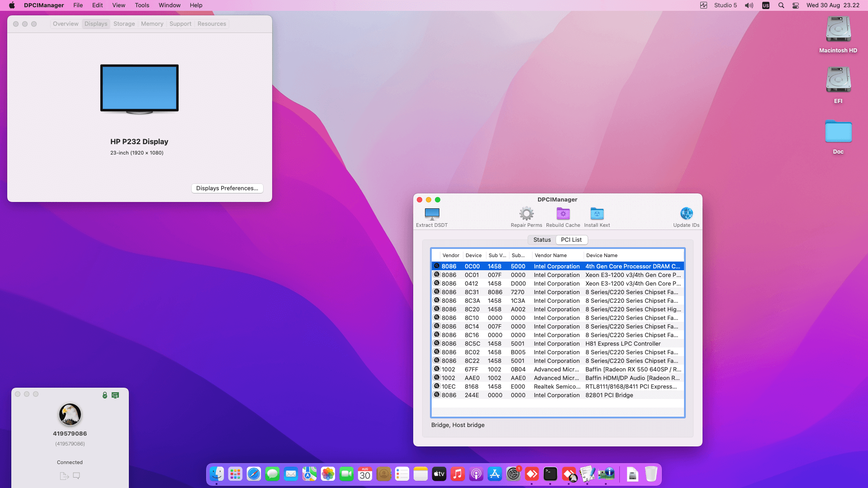Viewport: 868px width, 488px height.
Task: Open Calendar from the Dock
Action: pyautogui.click(x=365, y=474)
